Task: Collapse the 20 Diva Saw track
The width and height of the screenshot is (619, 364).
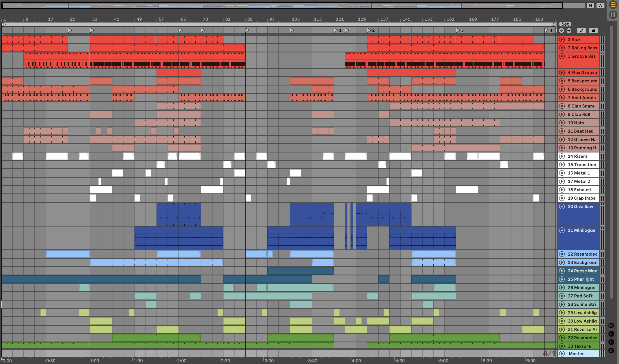Action: 562,206
